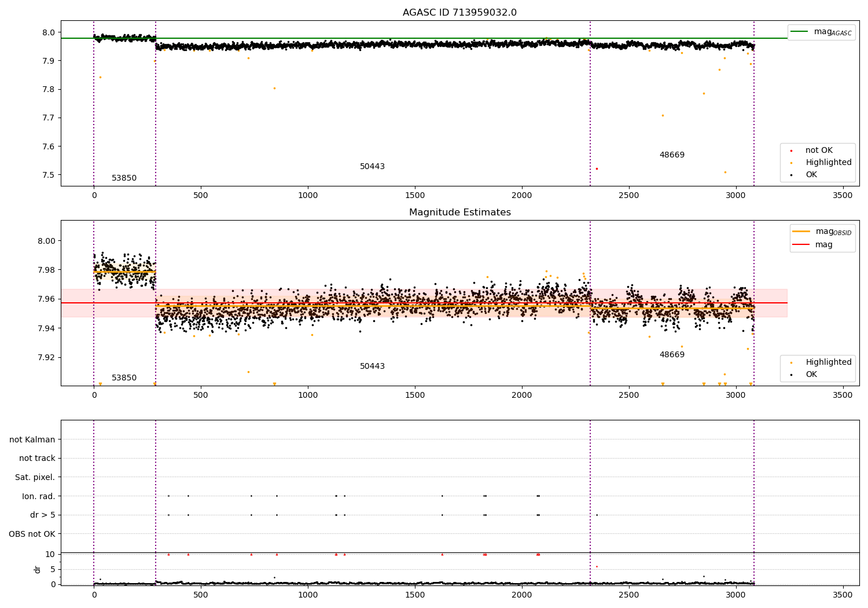Click the 'Sat. pixel.' axis label
Screen dimensions: 868x608
pos(35,478)
